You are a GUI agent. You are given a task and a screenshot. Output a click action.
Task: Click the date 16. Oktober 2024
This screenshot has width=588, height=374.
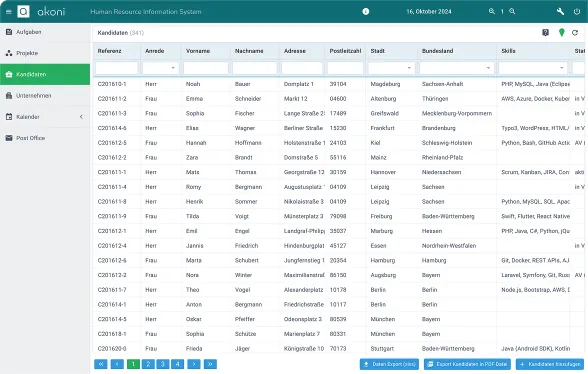click(x=429, y=12)
